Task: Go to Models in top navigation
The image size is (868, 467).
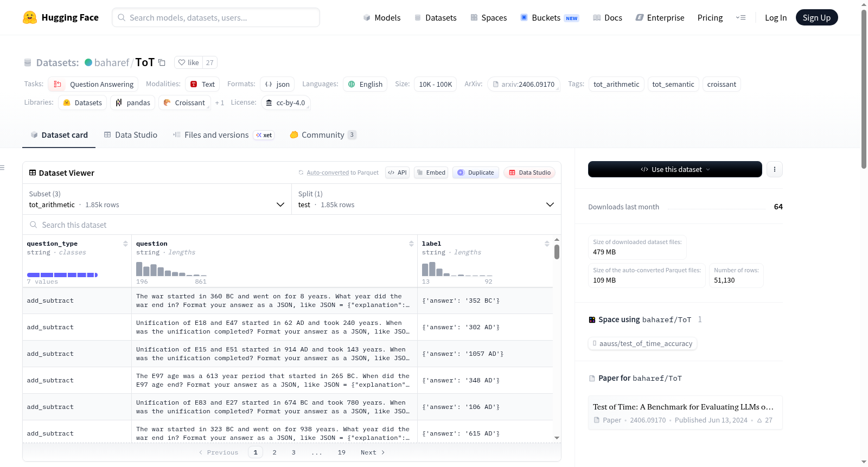Action: (x=382, y=17)
